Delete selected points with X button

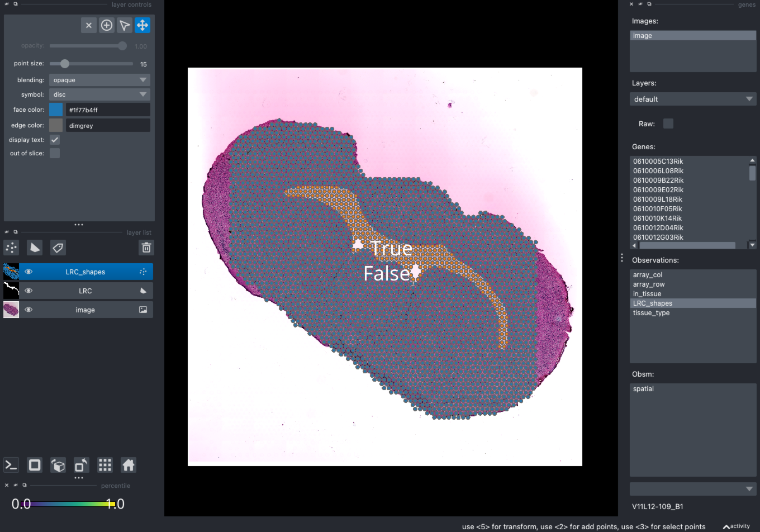(x=89, y=25)
